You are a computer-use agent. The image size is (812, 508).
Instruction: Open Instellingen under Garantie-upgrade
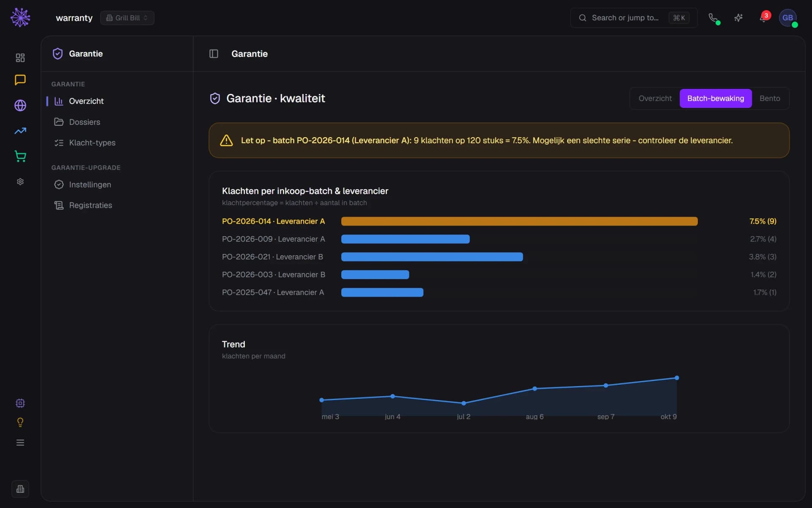click(117, 185)
